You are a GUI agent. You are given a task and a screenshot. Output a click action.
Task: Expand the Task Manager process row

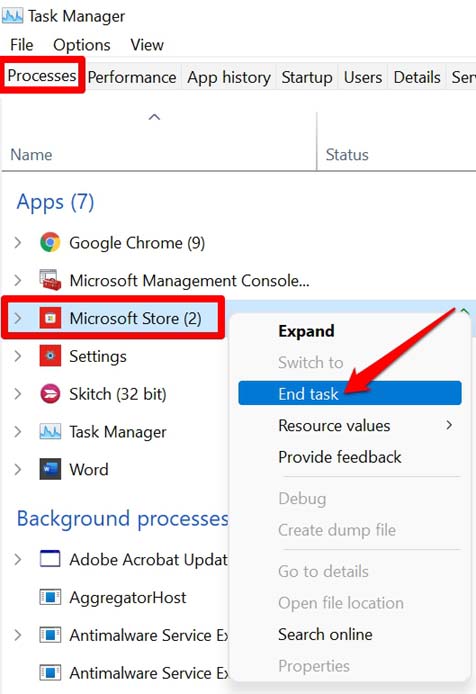click(18, 432)
